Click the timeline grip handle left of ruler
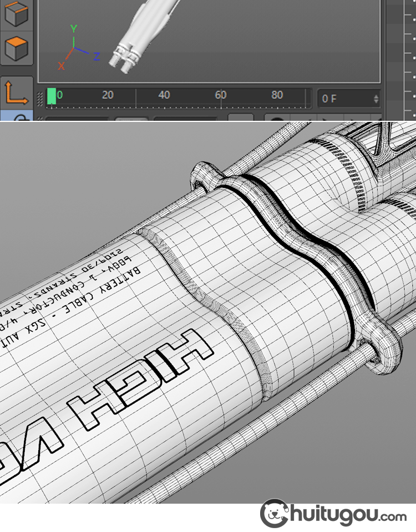416x532 pixels. tap(40, 99)
